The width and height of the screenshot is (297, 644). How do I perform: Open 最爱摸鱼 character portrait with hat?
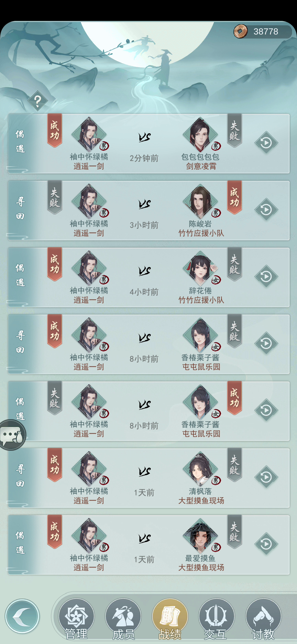point(200,536)
